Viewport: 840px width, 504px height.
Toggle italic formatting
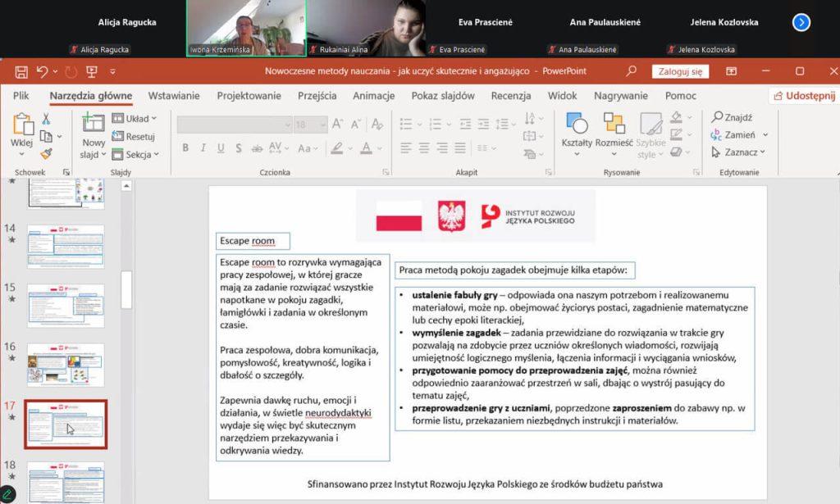coord(204,148)
